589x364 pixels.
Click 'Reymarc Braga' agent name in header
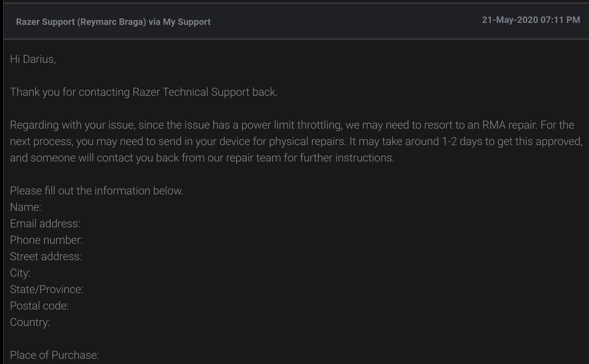pos(112,22)
